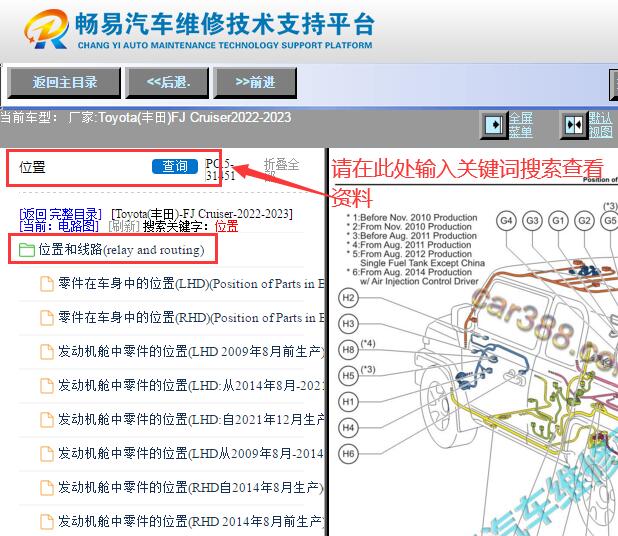Open 发动机舱中零件的位置(RHD自2014年8月生产) entry
Viewport: 618px width, 536px height.
point(191,488)
